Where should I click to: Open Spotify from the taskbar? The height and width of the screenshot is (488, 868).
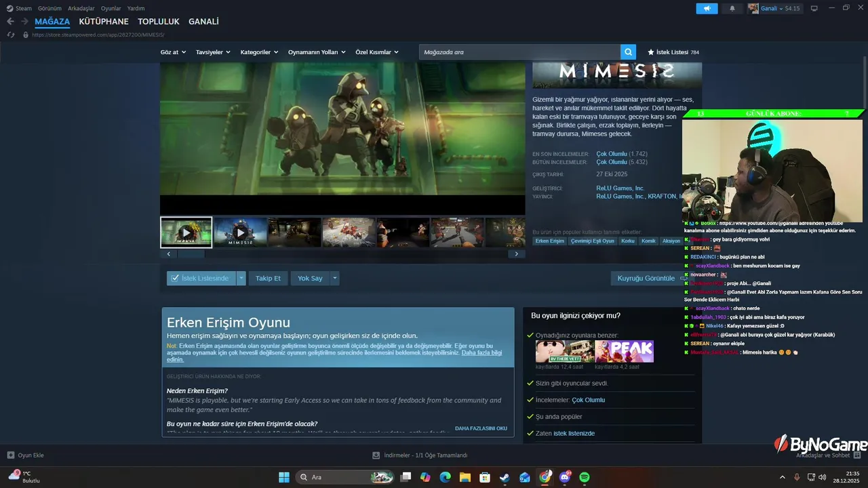(x=585, y=477)
